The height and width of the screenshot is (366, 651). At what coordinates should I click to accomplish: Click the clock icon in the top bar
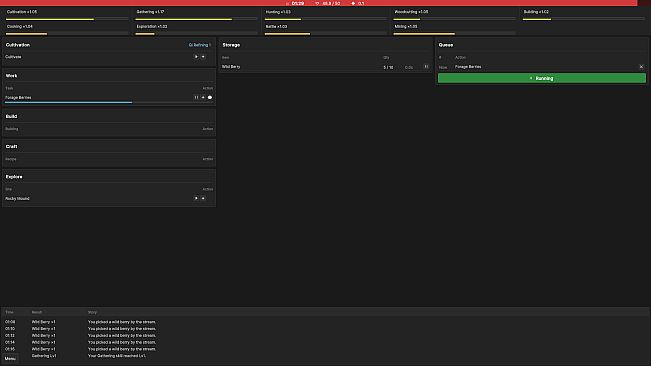click(287, 3)
